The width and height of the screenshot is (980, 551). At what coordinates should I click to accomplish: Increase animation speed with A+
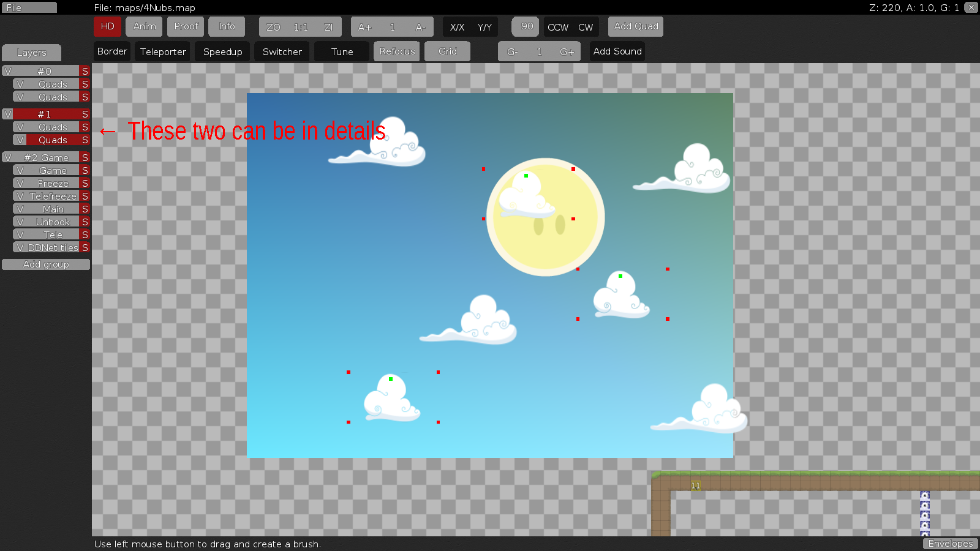click(x=364, y=27)
